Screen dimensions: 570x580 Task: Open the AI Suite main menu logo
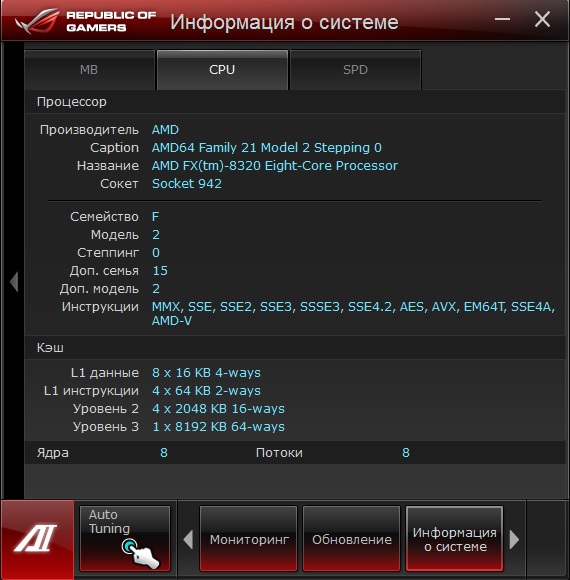pyautogui.click(x=37, y=539)
